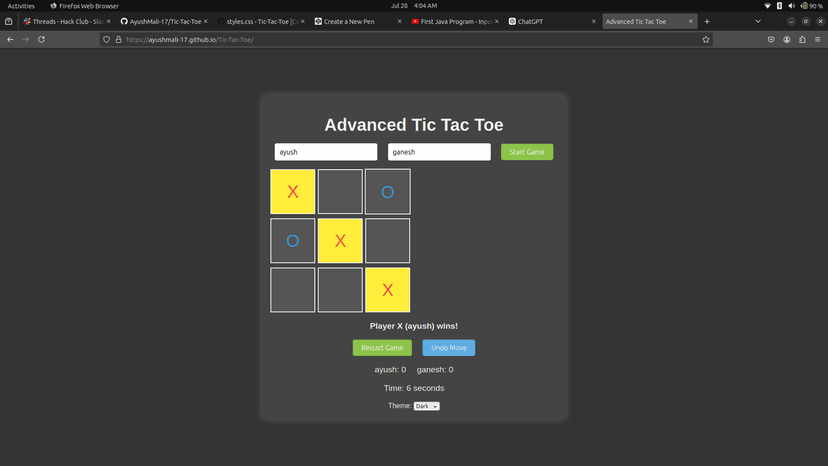Open the Firefox account icon
Screen dimensions: 828x466
tap(787, 40)
